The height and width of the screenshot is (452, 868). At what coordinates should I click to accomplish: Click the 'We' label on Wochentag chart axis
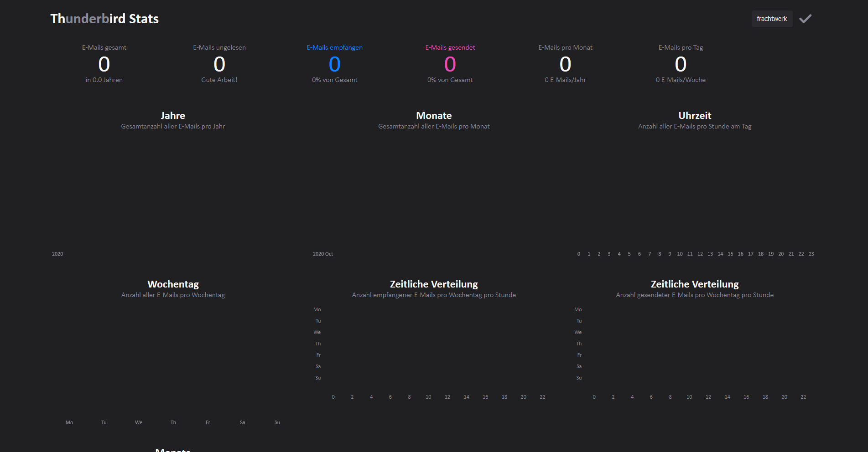(x=139, y=422)
